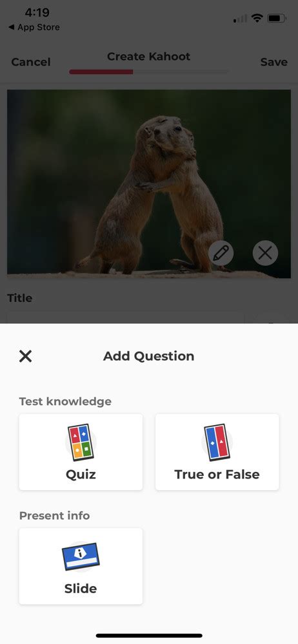
Task: Tap the Create Kahoot header title
Action: [x=148, y=56]
